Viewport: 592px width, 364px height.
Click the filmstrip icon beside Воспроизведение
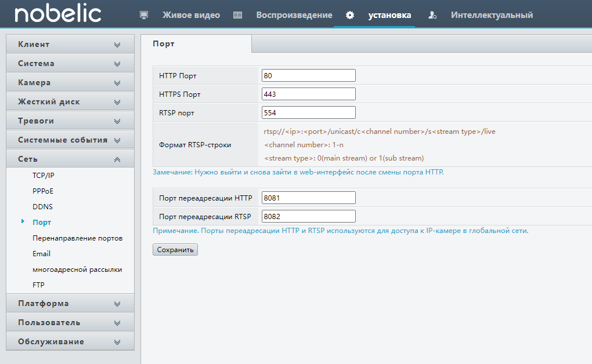237,15
